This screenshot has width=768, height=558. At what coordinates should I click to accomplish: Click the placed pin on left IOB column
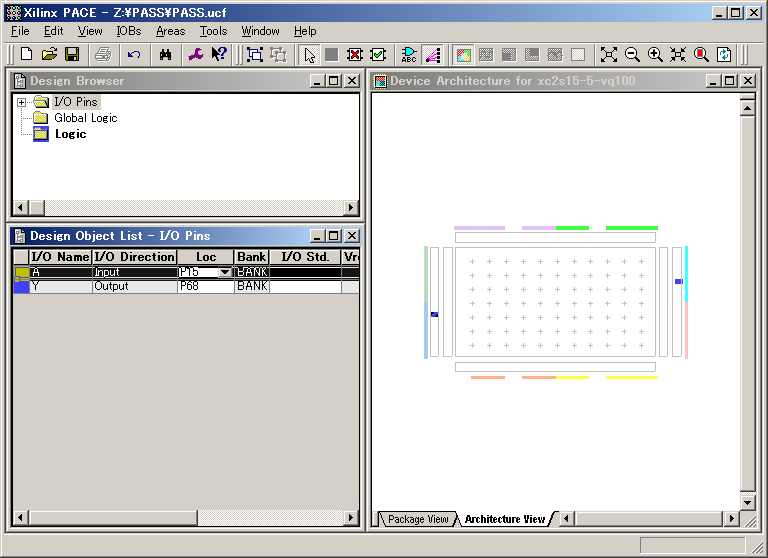pyautogui.click(x=434, y=315)
